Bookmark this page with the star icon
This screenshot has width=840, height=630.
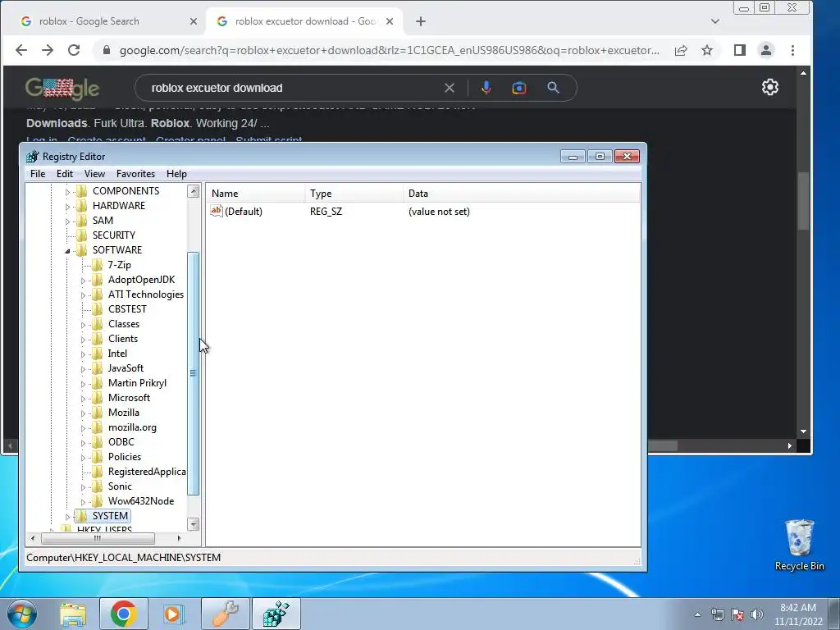pos(707,50)
